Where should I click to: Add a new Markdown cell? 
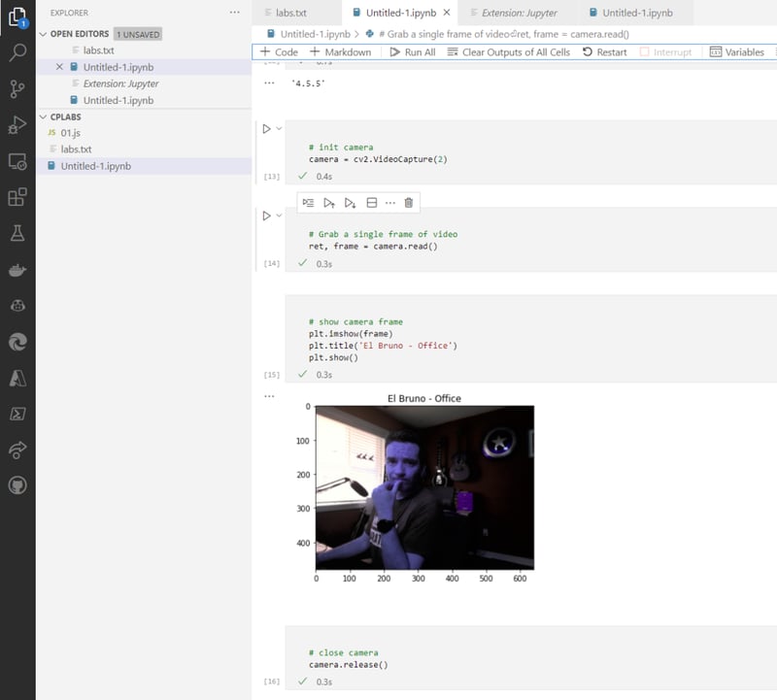[x=341, y=52]
